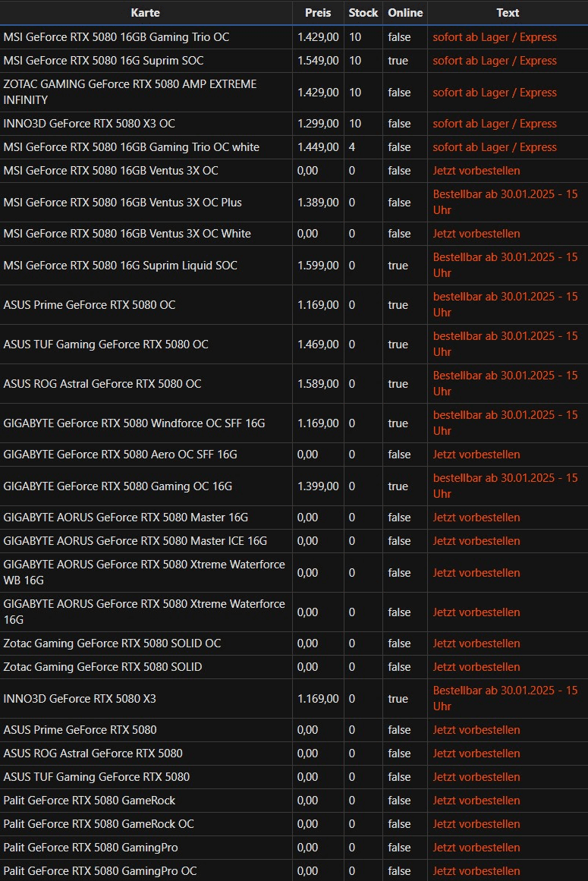The width and height of the screenshot is (588, 881).
Task: Select Palit GeForce RTX 5080 GamingPro OC
Action: [100, 871]
